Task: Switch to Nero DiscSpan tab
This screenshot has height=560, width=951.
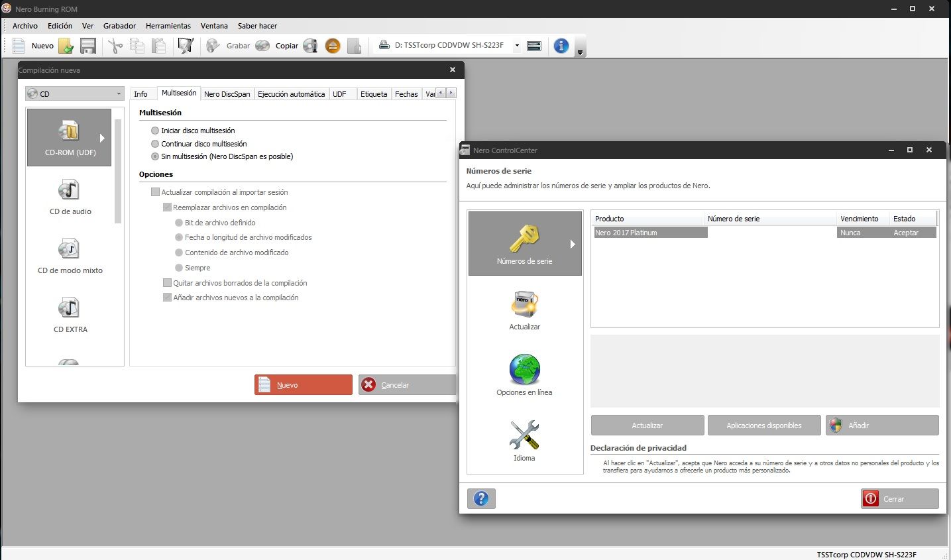Action: click(x=227, y=94)
